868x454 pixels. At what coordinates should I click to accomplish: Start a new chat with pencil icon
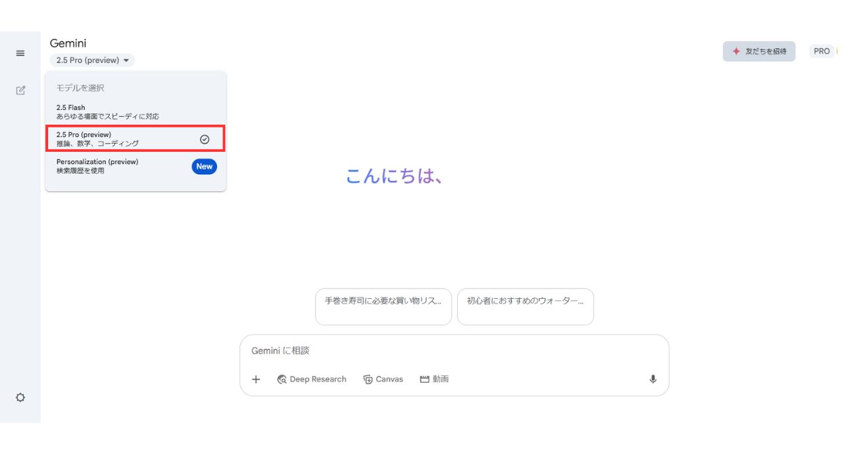[20, 90]
